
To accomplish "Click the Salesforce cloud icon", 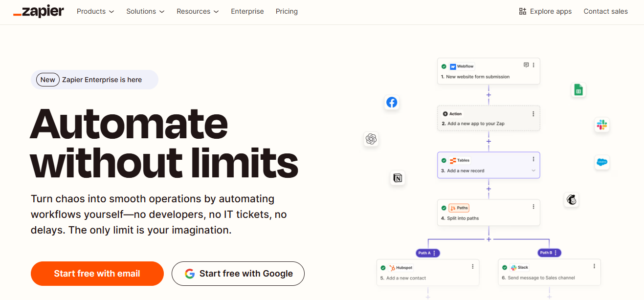I will coord(602,162).
